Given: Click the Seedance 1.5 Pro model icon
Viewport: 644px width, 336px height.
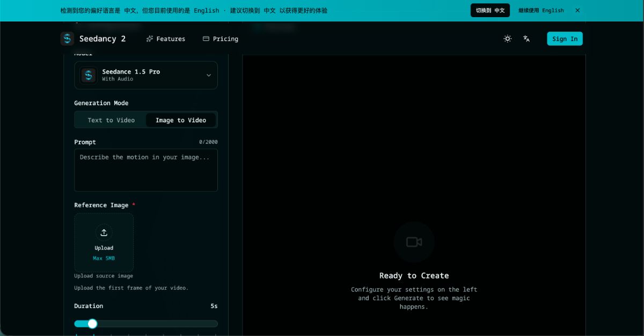Looking at the screenshot, I should [89, 75].
